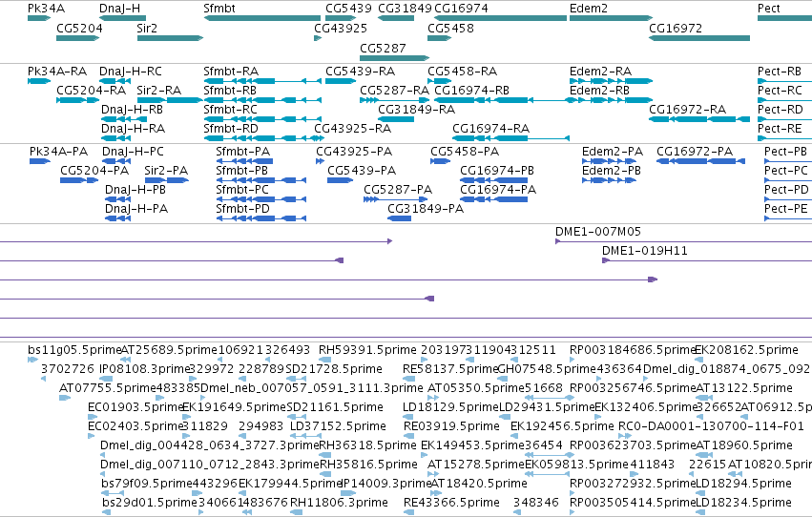
Task: Click protein CG31849-PA
Action: click(399, 218)
